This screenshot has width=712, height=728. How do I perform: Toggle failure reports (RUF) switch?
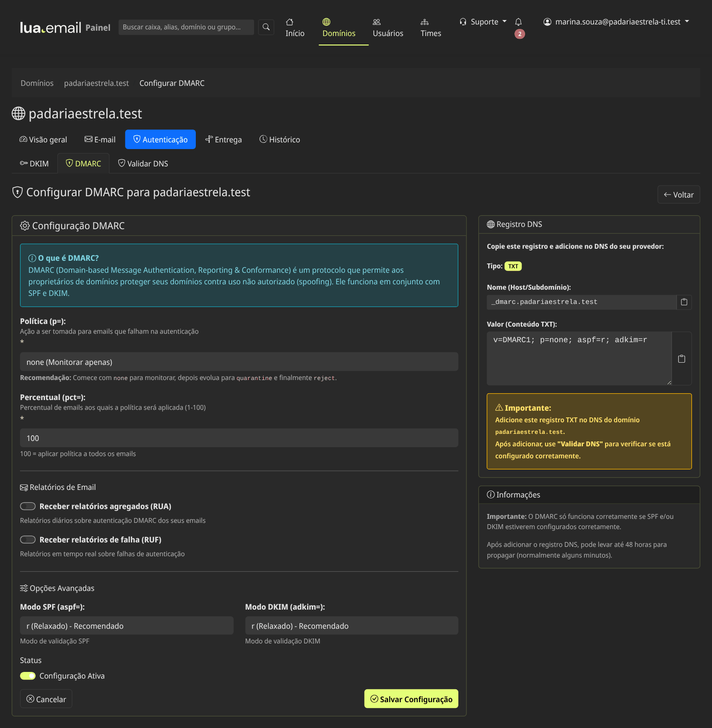click(28, 540)
